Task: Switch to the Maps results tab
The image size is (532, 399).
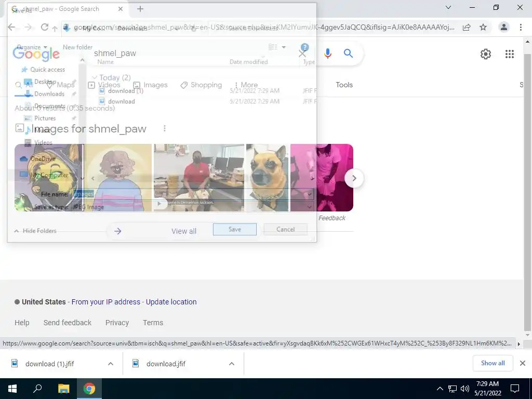Action: click(x=60, y=85)
